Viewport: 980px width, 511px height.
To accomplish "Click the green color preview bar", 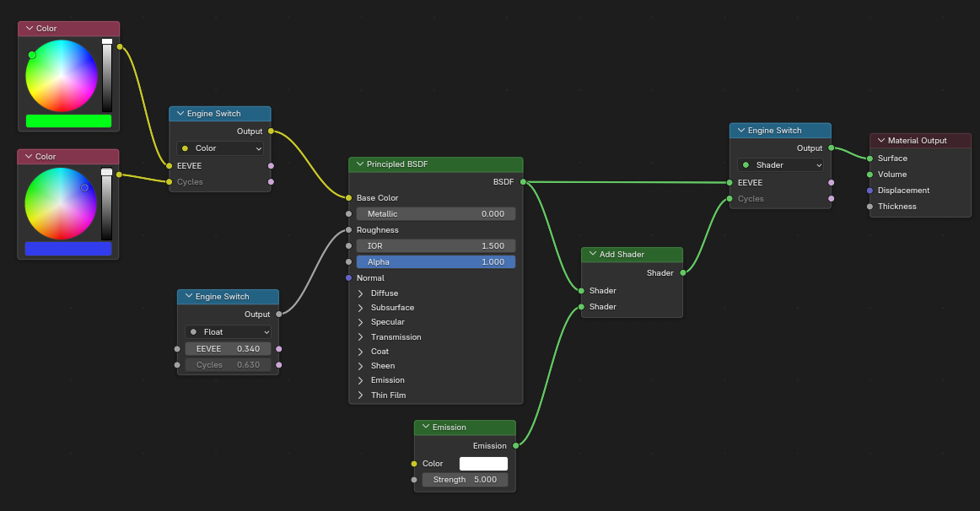I will (x=69, y=121).
